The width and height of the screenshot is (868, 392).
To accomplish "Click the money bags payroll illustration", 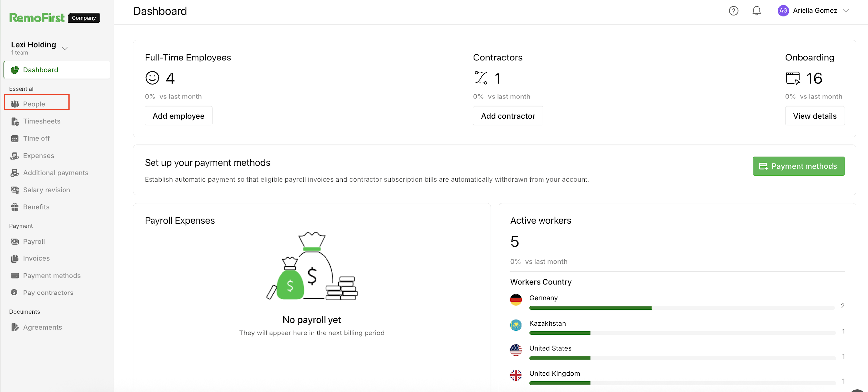I will pyautogui.click(x=312, y=266).
